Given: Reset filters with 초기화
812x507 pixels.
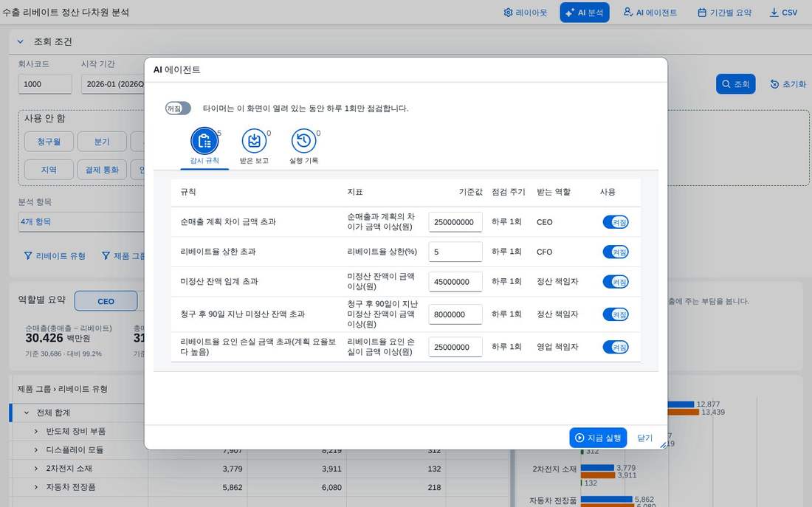Looking at the screenshot, I should 788,84.
